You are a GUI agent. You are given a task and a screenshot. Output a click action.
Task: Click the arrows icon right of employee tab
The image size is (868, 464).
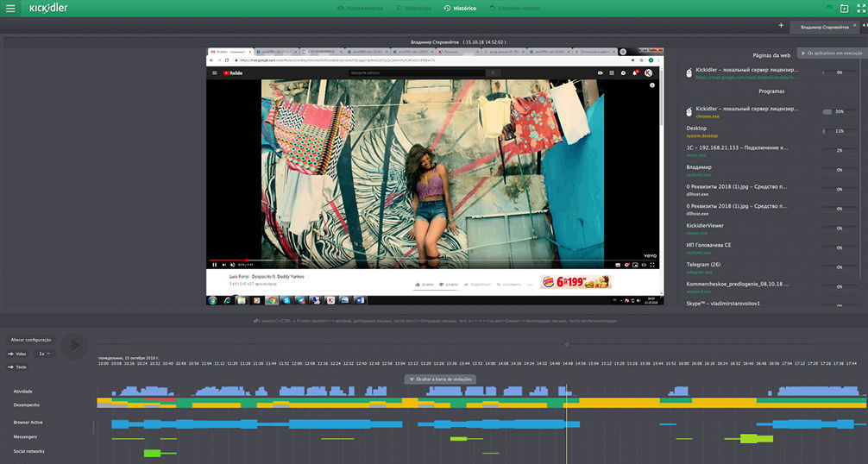(x=865, y=25)
